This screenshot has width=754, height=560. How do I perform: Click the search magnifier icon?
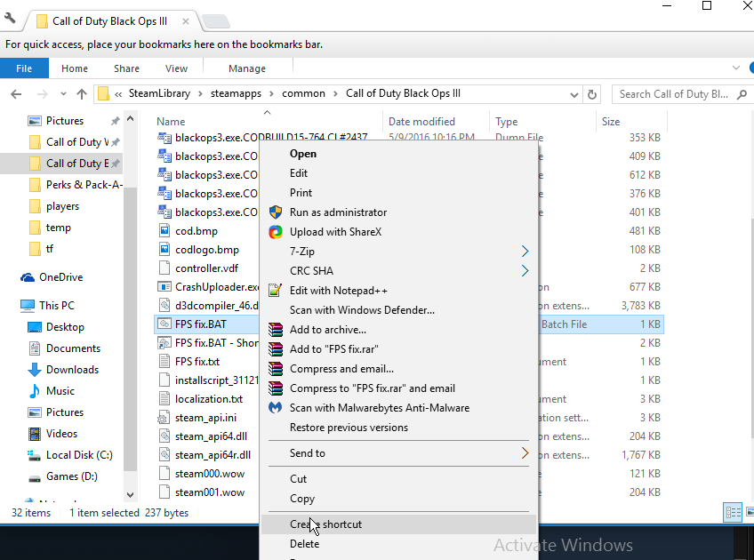[x=742, y=94]
